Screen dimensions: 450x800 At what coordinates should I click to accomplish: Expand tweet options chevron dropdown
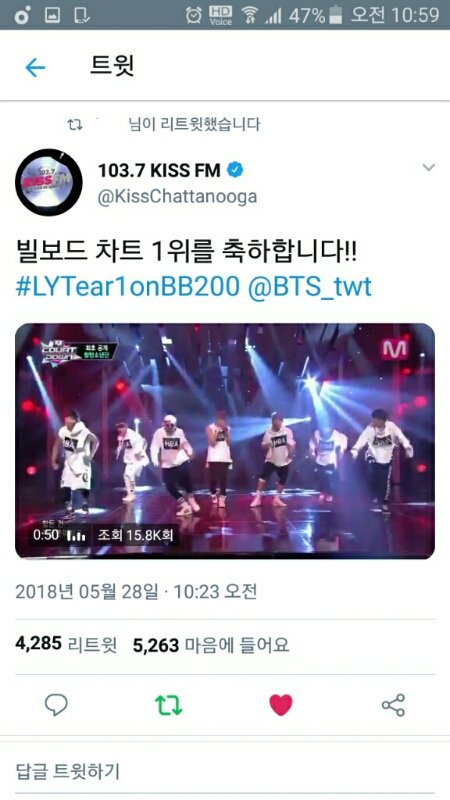point(429,167)
